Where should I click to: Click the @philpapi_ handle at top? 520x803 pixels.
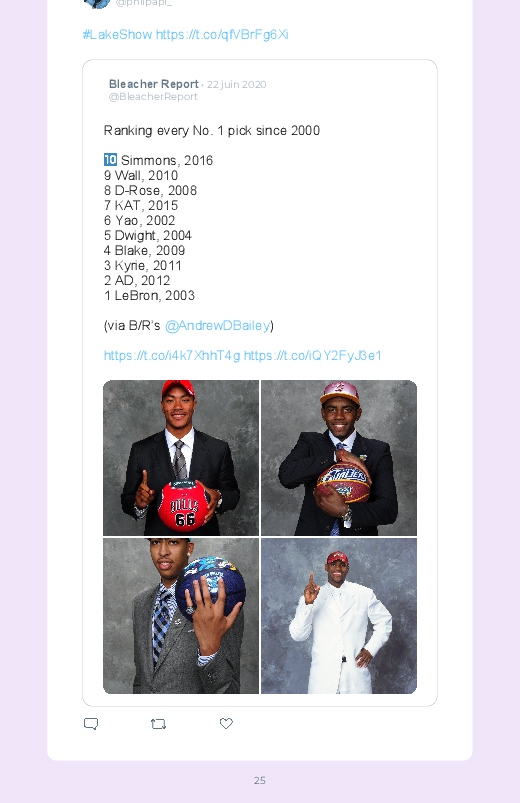(143, 3)
